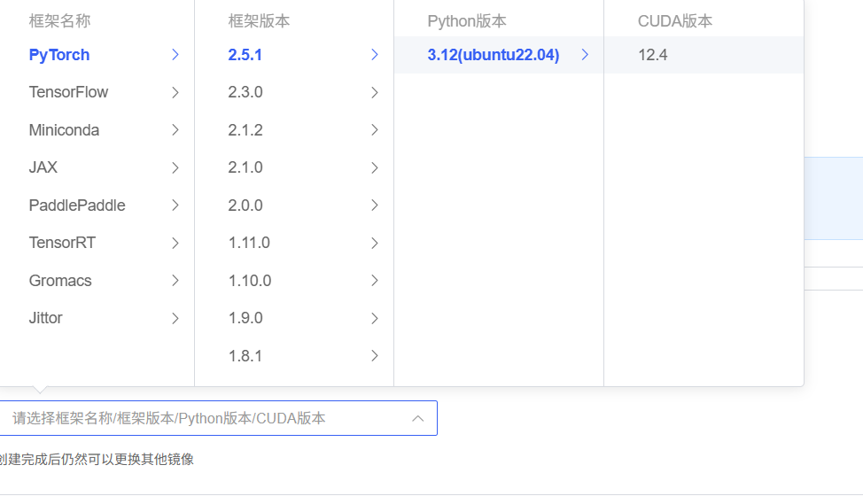Open the 1.10.0 version submenu arrow
Image resolution: width=863 pixels, height=504 pixels.
coord(374,281)
